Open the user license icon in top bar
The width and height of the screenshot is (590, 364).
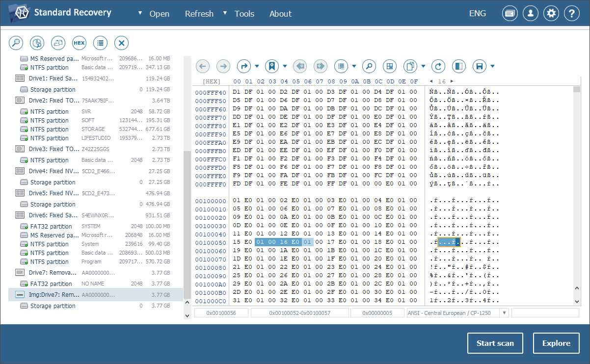click(x=531, y=14)
